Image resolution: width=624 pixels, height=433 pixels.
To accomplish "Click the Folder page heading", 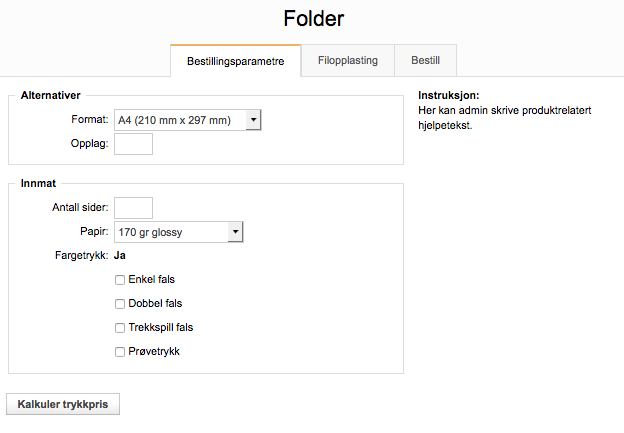I will 311,18.
